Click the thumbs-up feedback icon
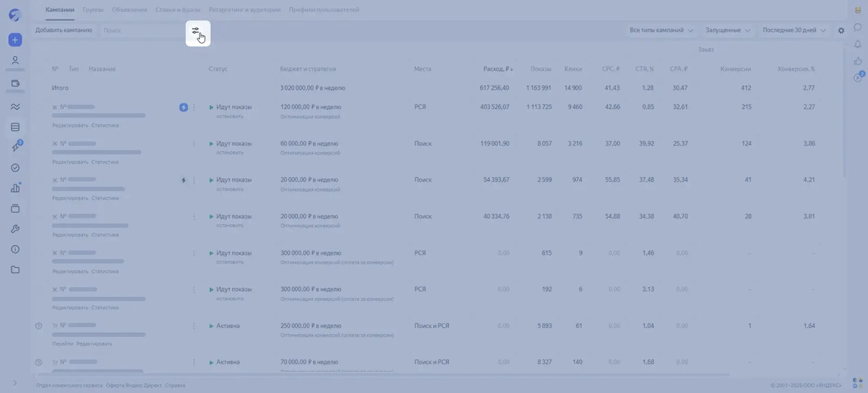868x393 pixels. [858, 61]
